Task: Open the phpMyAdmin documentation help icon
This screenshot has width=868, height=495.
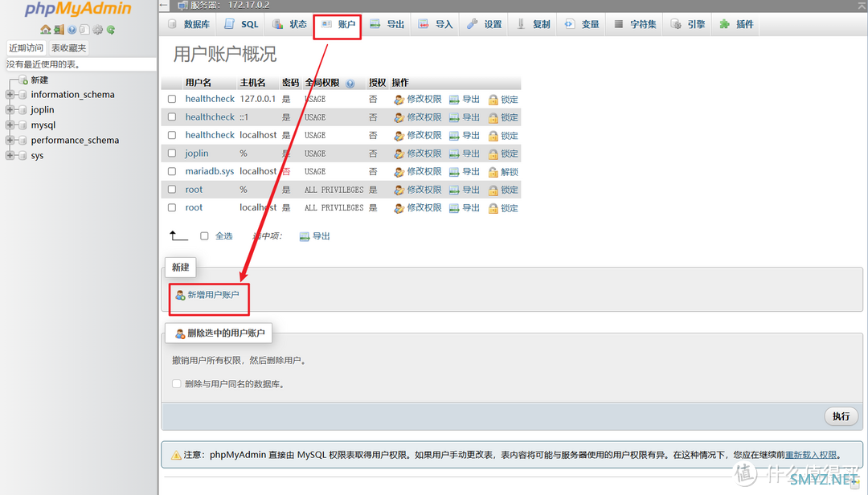Action: pos(72,30)
